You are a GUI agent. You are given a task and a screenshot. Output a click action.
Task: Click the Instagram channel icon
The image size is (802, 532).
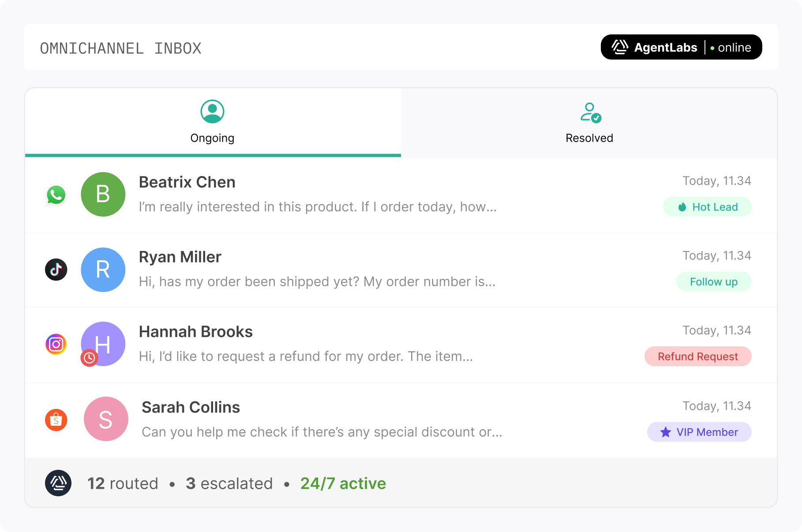click(x=56, y=344)
